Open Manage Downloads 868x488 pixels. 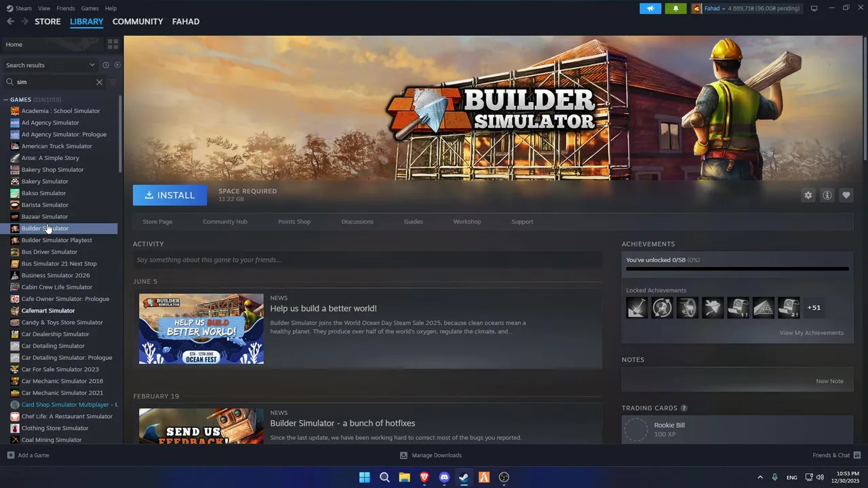[431, 455]
